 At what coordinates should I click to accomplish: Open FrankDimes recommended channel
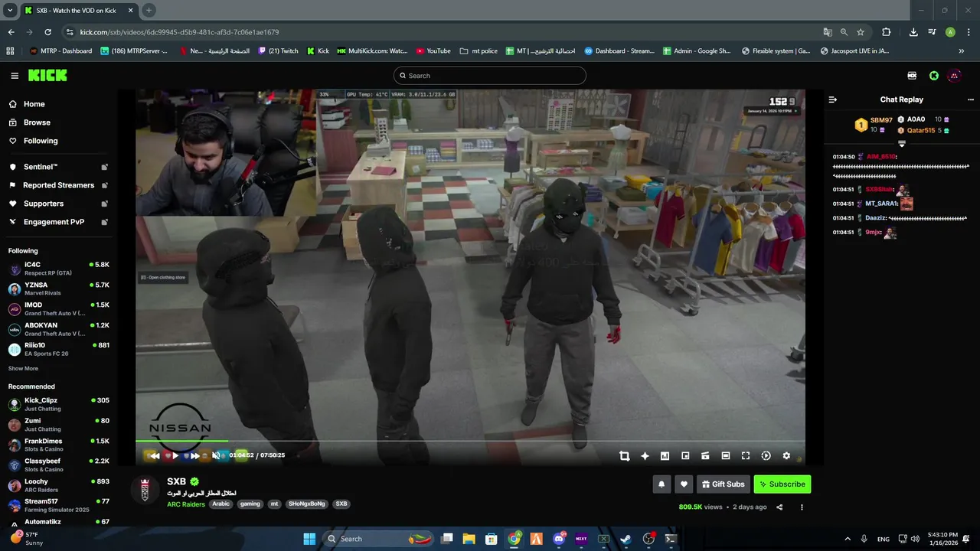click(x=58, y=445)
